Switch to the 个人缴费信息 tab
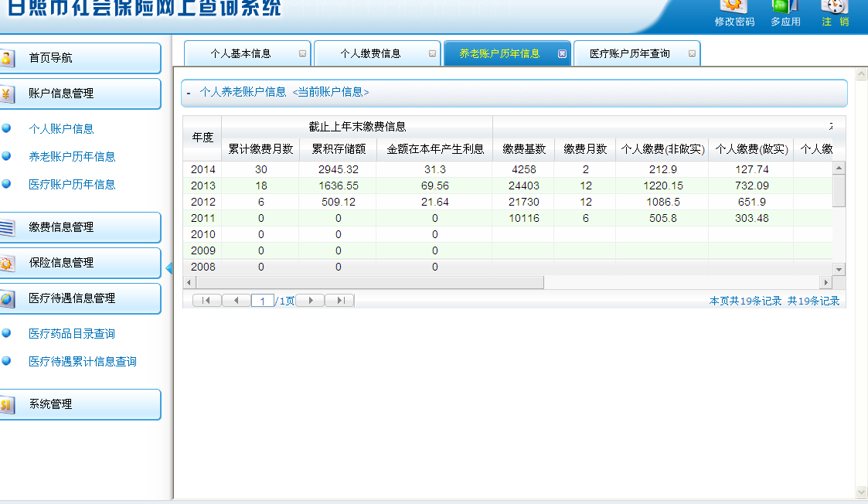 (x=371, y=54)
